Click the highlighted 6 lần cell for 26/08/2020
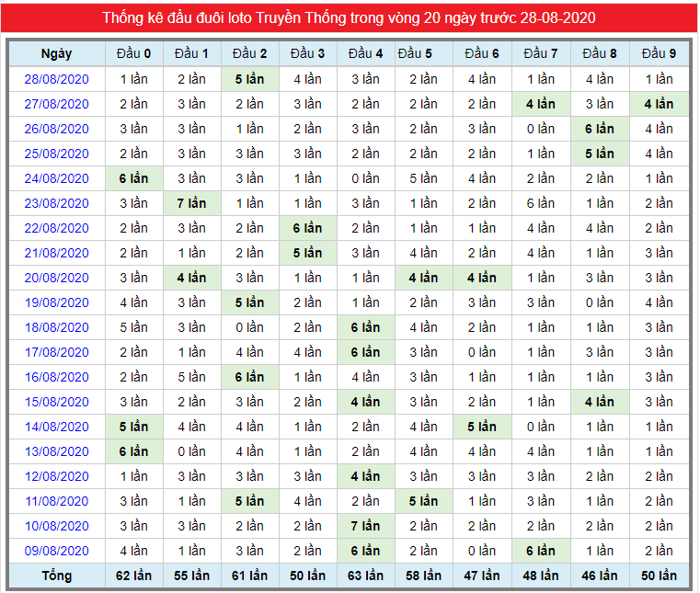Image resolution: width=700 pixels, height=593 pixels. 600,129
